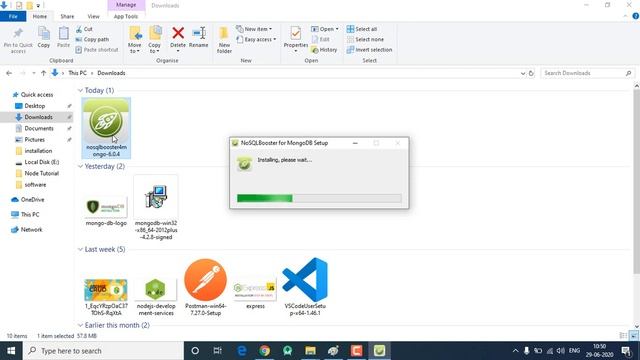The image size is (640, 360).
Task: Select the mongodb-win32 signed installer file
Action: click(x=156, y=208)
